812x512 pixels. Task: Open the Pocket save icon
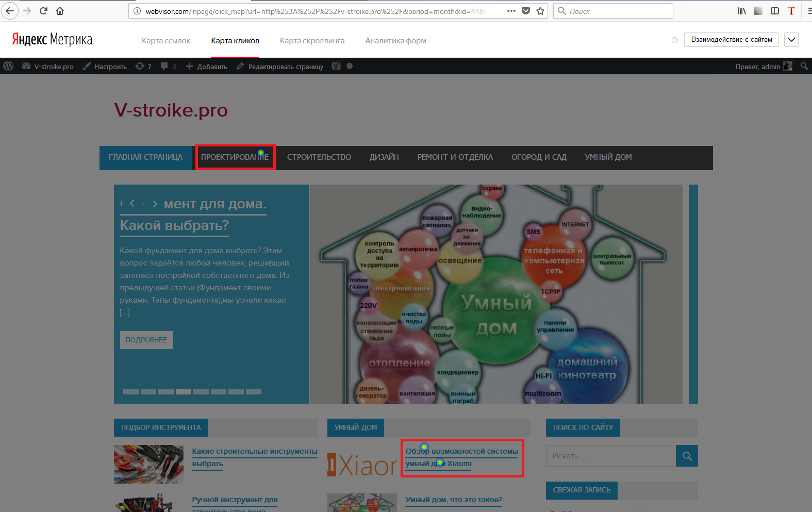coord(526,11)
